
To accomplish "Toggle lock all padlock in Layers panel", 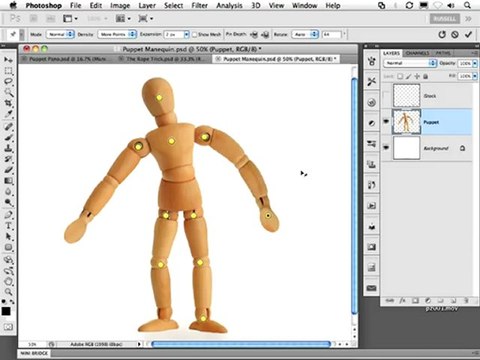I will click(x=425, y=76).
